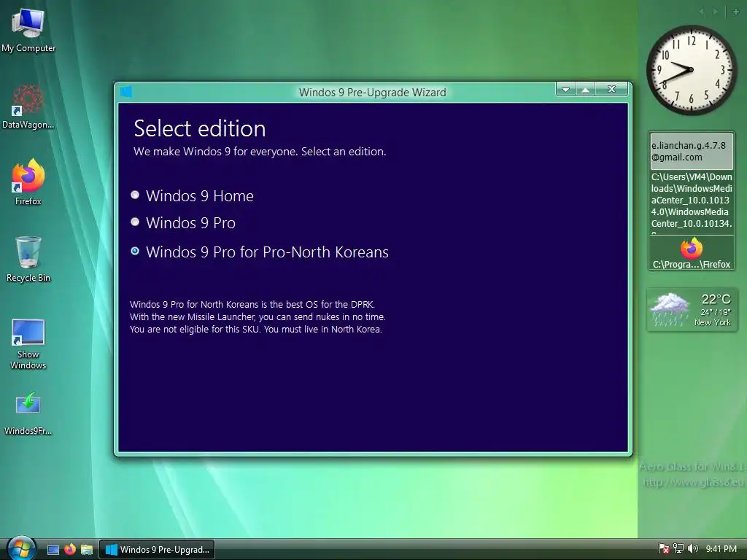Click the email address clipboard entry in sidebar
The width and height of the screenshot is (747, 560).
click(x=692, y=152)
